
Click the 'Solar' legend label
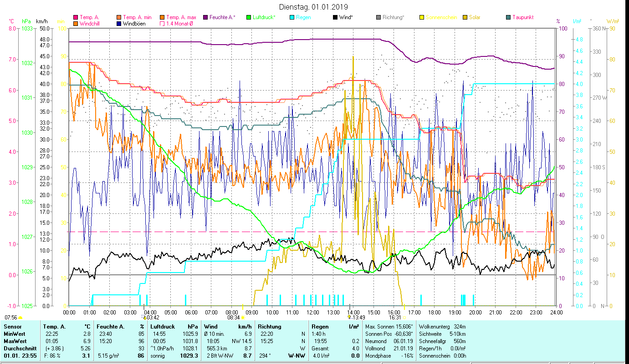475,17
